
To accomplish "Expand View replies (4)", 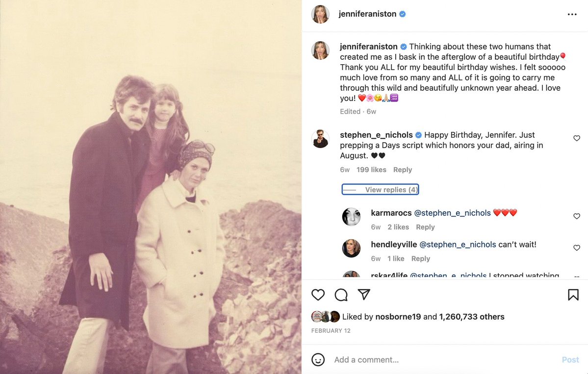I will [380, 190].
